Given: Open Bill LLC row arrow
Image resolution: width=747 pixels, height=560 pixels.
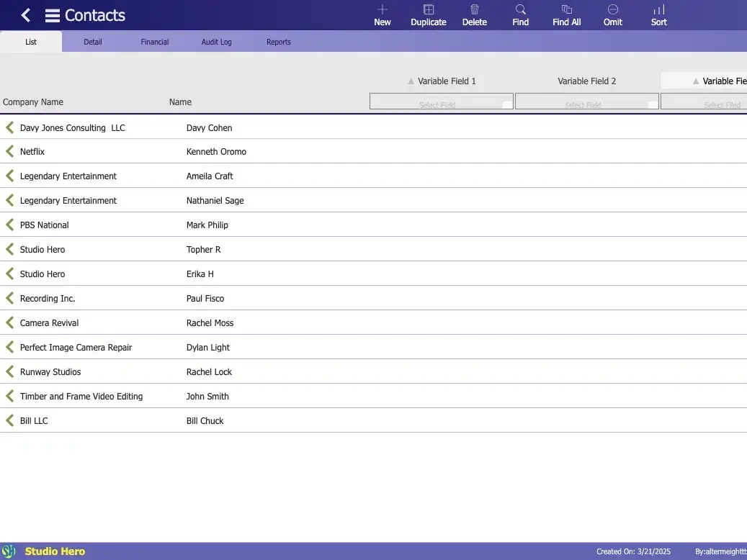Looking at the screenshot, I should (9, 420).
